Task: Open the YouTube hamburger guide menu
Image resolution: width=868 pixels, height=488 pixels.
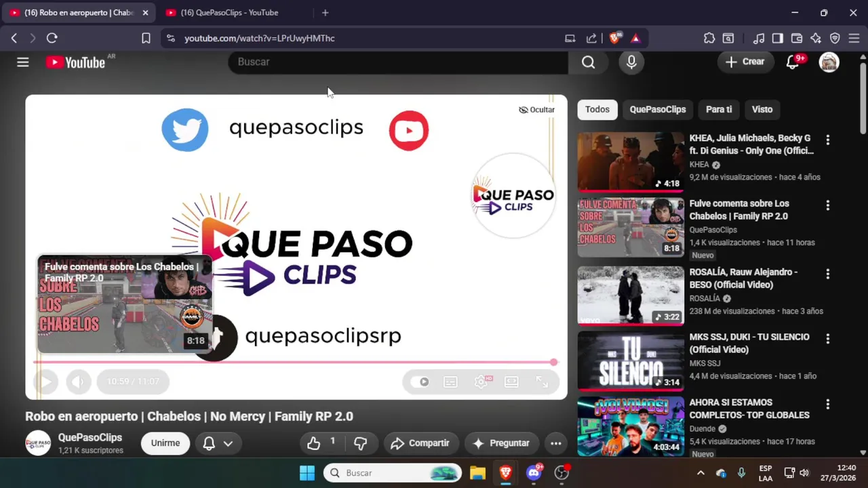Action: pos(23,62)
